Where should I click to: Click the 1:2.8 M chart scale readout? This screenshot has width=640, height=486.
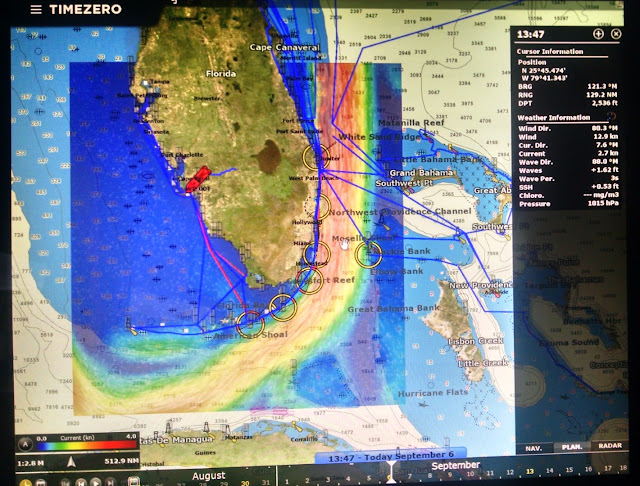[x=30, y=463]
